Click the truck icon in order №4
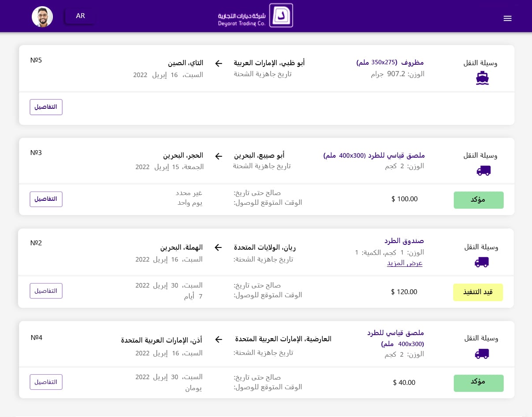The image size is (532, 417). point(482,354)
